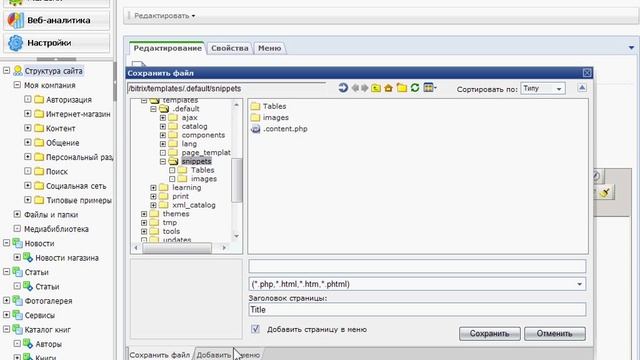
Task: Expand the Социальная сеть sidebar node
Action: pos(28,185)
